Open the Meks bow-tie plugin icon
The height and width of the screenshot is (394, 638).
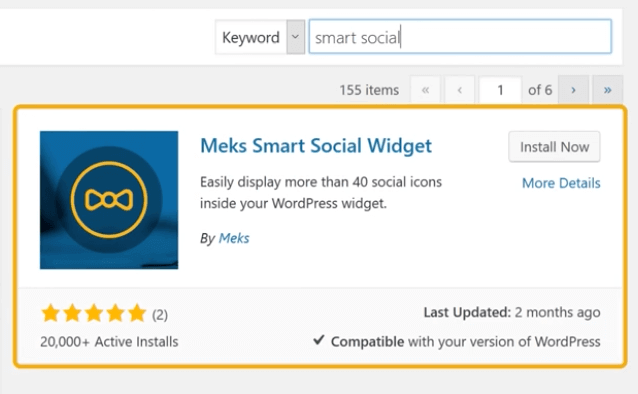click(109, 200)
